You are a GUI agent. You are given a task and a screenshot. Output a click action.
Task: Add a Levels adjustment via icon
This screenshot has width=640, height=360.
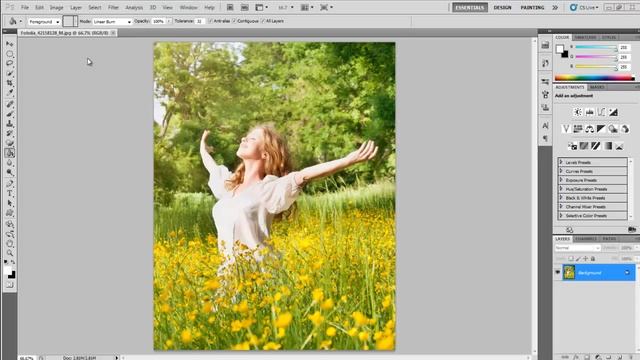tap(590, 112)
